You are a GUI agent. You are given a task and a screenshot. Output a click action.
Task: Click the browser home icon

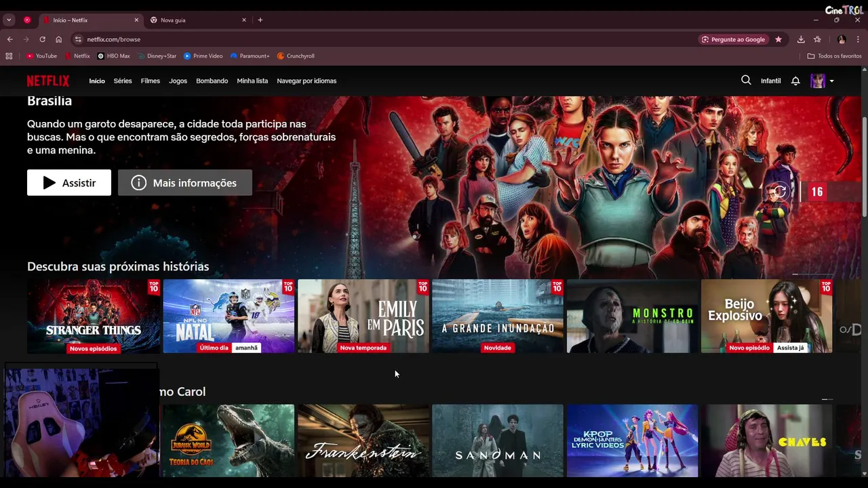58,39
